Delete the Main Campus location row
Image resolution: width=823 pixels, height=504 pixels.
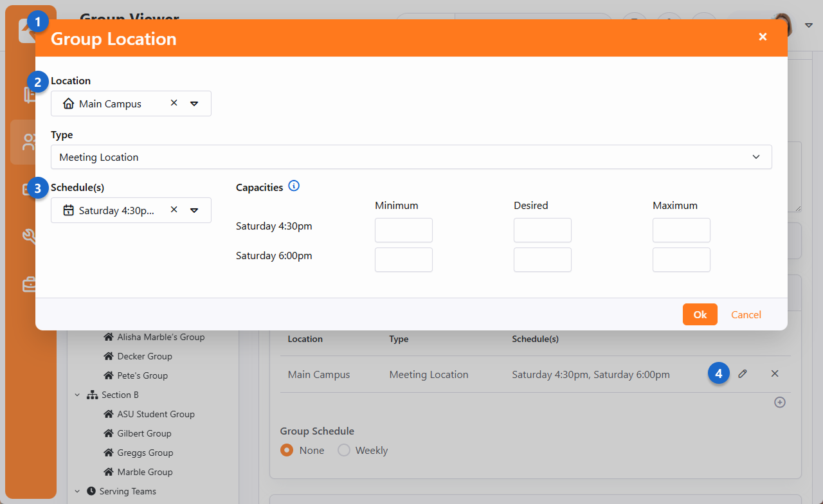click(775, 373)
